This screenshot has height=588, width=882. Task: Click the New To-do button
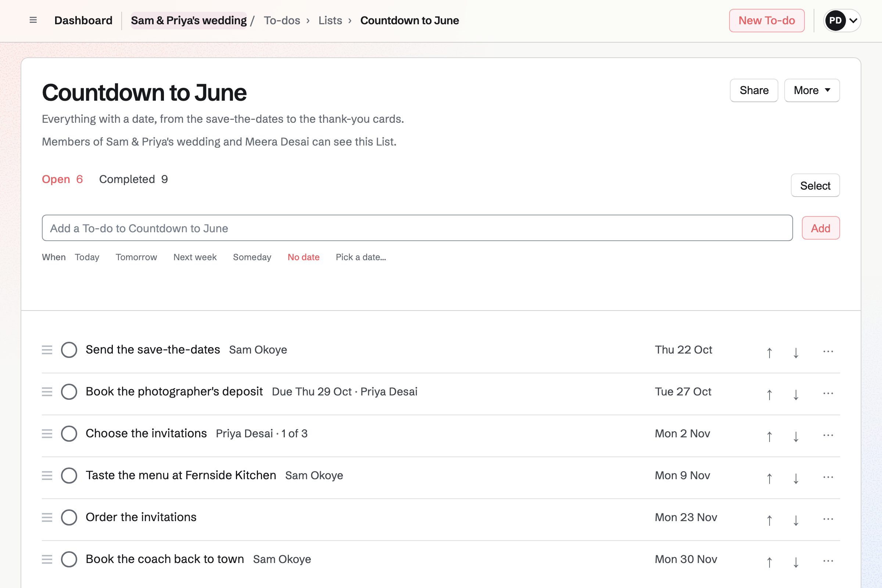[767, 21]
